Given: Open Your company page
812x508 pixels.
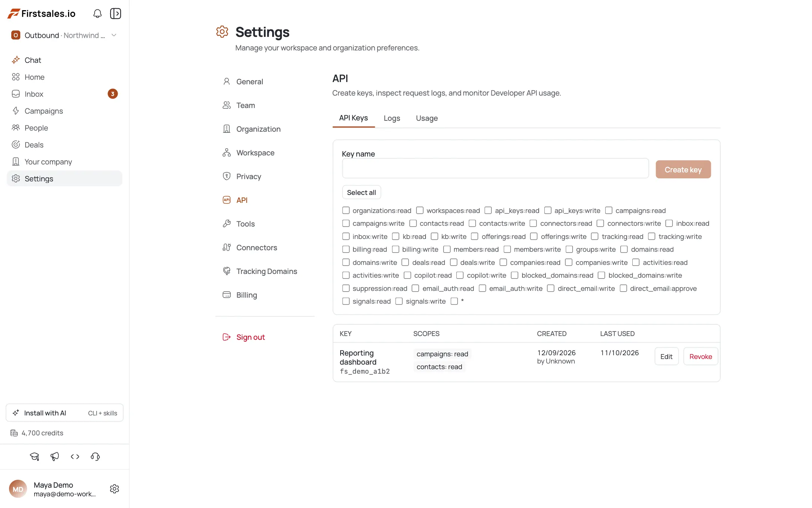Looking at the screenshot, I should 65,162.
